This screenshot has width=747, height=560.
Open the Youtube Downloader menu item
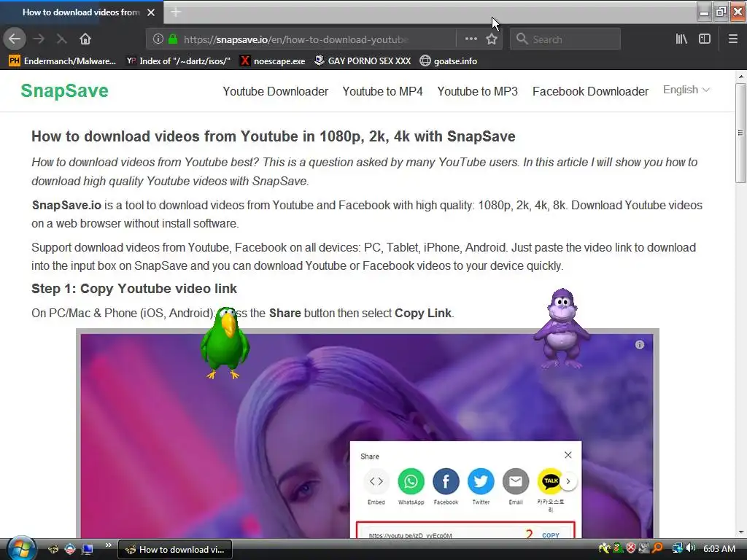pos(275,91)
